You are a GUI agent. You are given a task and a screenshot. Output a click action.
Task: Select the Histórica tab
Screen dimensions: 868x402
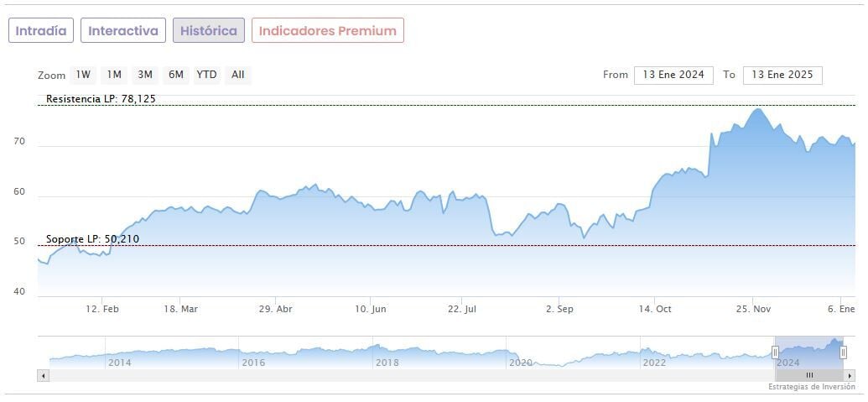coord(209,31)
